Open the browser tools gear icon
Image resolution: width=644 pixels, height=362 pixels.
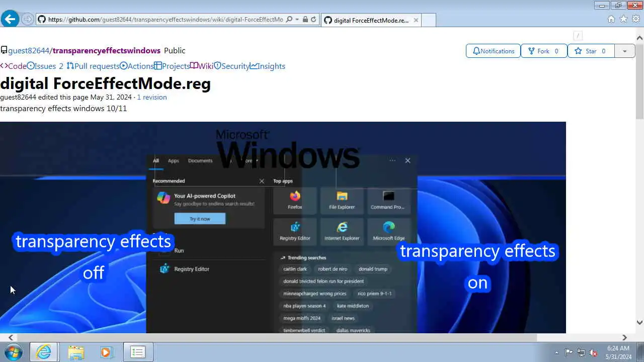[636, 19]
